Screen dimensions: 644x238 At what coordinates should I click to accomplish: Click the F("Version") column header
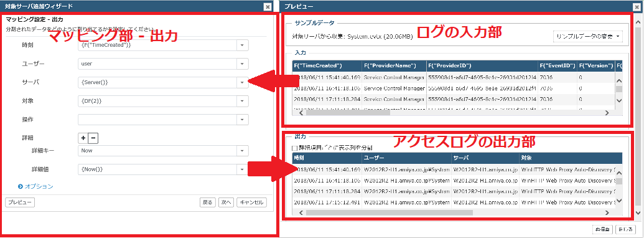tap(595, 66)
